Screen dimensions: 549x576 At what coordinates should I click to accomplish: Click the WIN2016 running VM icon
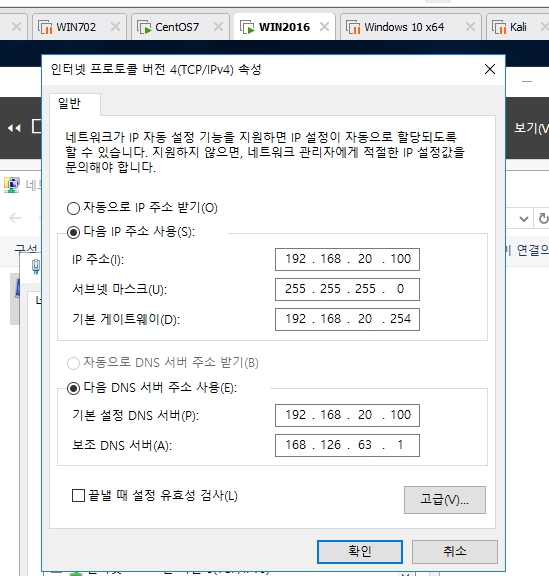(247, 27)
